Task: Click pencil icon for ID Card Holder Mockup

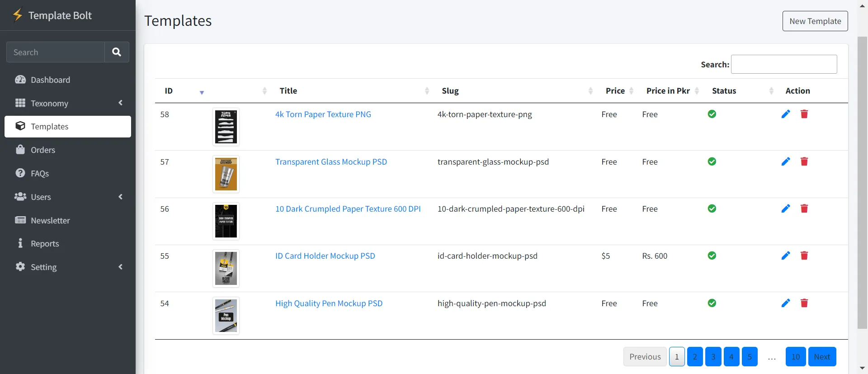Action: (786, 256)
